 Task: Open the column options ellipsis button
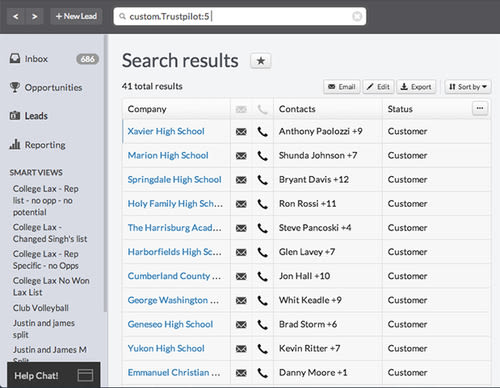click(480, 108)
